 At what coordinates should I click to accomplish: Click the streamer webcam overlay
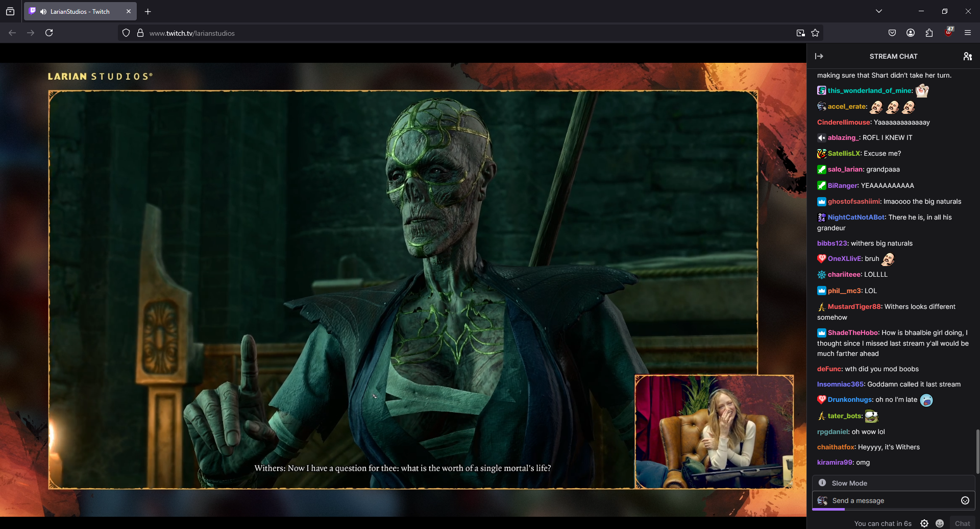coord(714,432)
